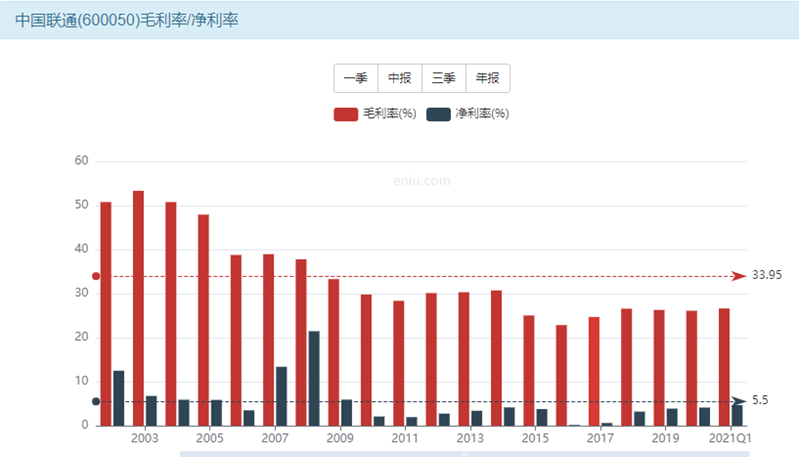Click the 2021Q1 x-axis label
Image resolution: width=799 pixels, height=457 pixels.
point(730,438)
